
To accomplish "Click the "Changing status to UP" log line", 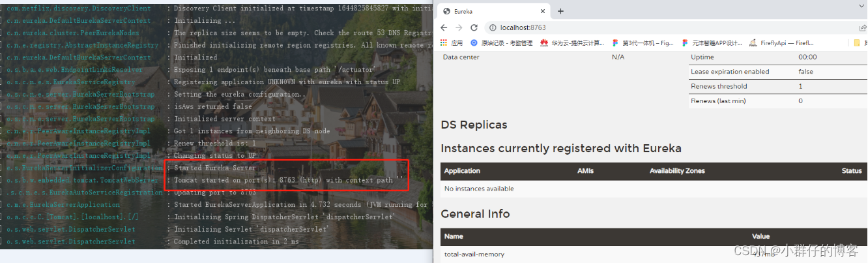I will click(215, 156).
